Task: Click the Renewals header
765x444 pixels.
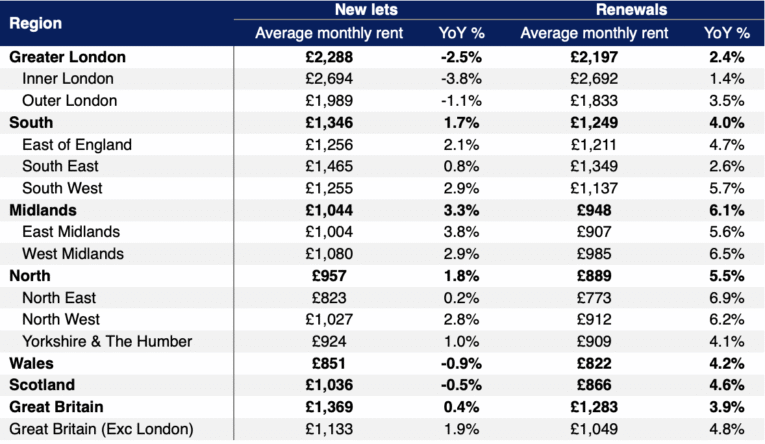Action: coord(630,10)
